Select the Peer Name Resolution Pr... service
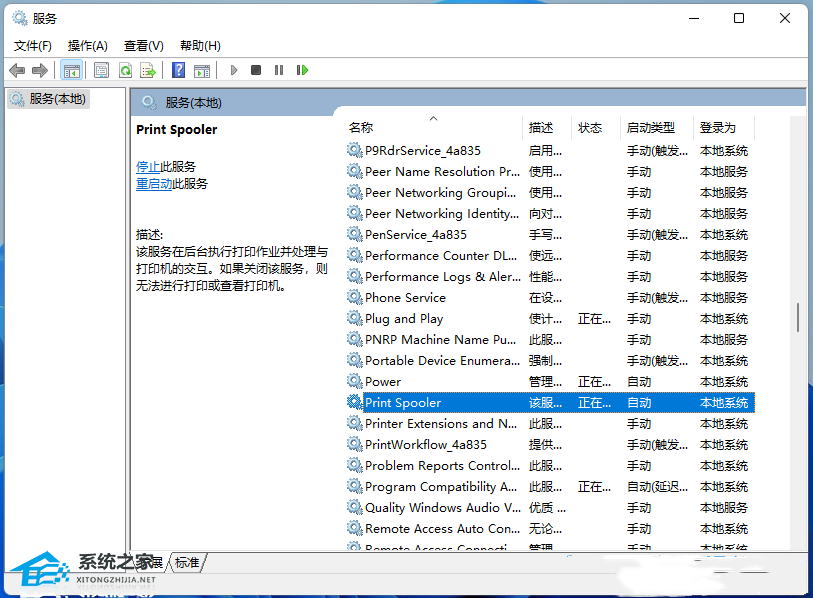 550,171
